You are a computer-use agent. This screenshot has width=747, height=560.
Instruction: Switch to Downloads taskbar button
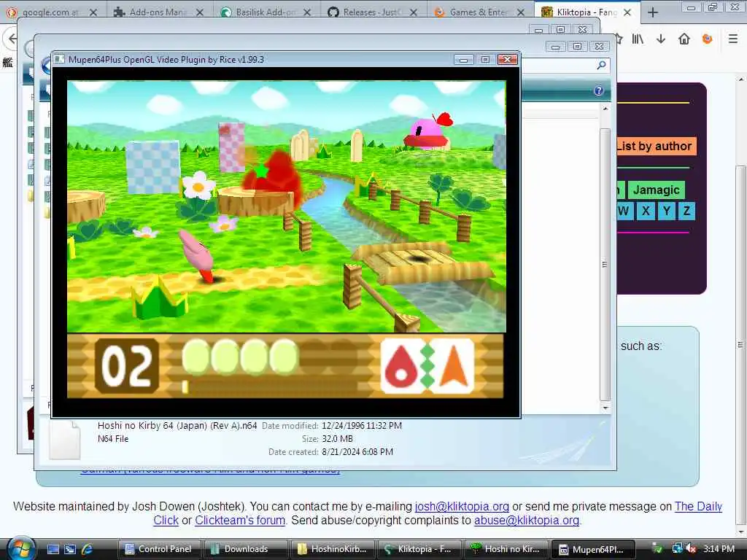[246, 549]
